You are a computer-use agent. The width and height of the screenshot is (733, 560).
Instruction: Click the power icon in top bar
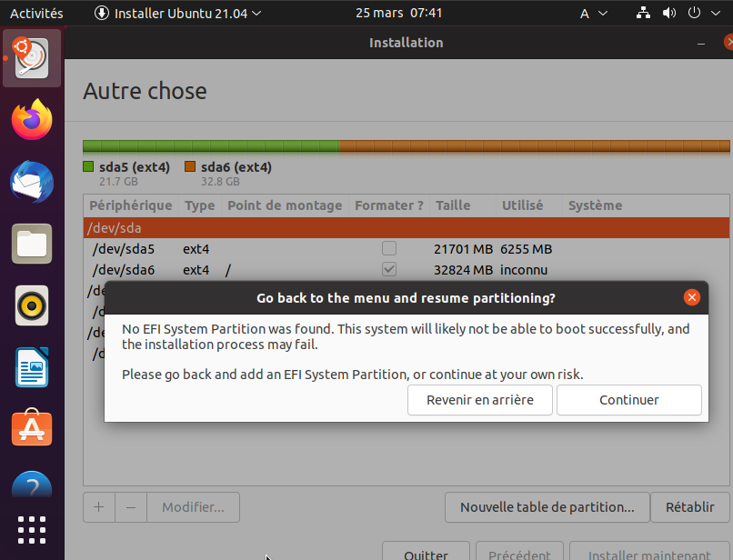pyautogui.click(x=694, y=13)
